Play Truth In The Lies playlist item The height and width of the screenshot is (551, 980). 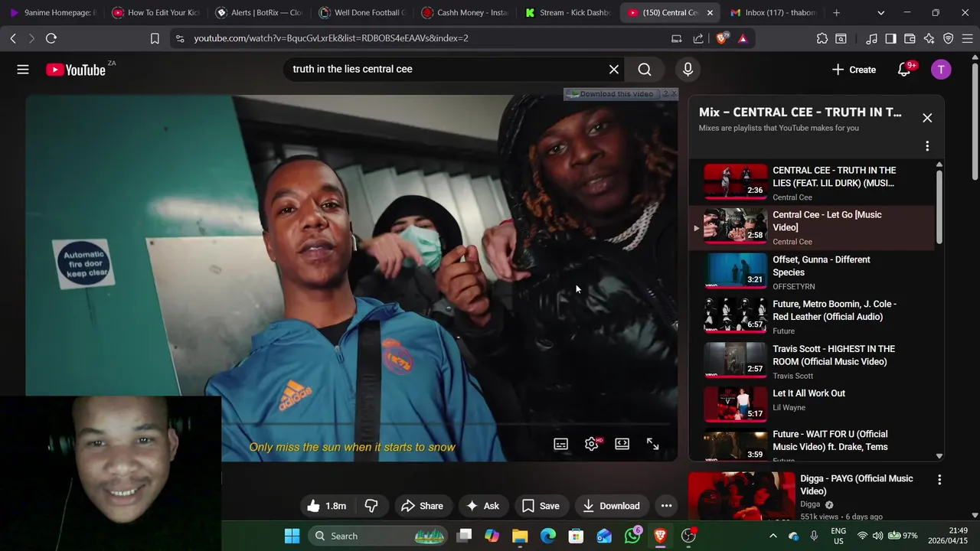click(x=812, y=183)
